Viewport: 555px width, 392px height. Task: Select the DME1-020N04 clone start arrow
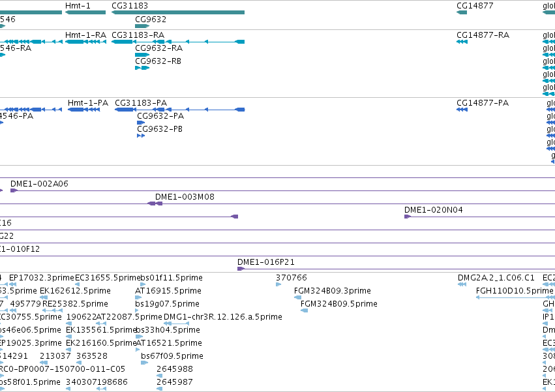coord(408,217)
